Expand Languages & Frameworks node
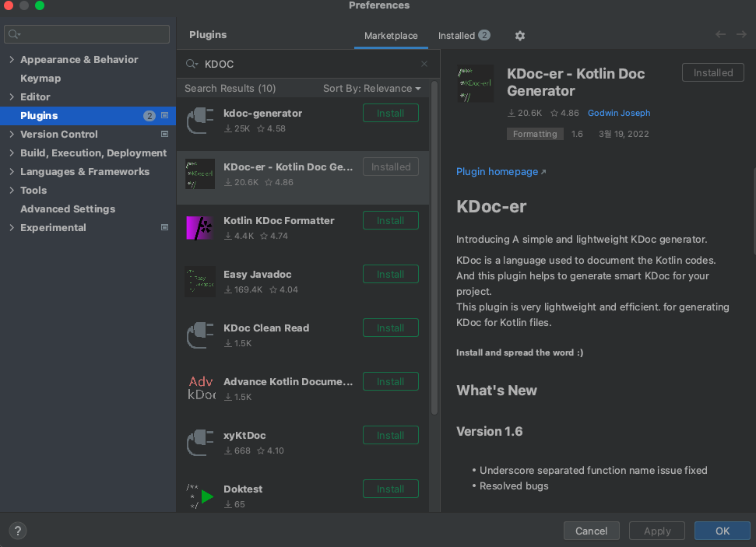756x547 pixels. point(12,172)
